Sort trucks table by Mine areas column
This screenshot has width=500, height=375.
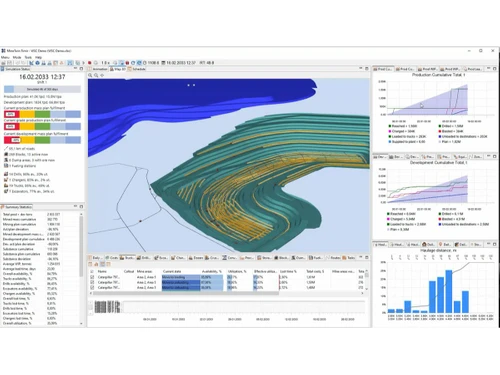point(144,271)
